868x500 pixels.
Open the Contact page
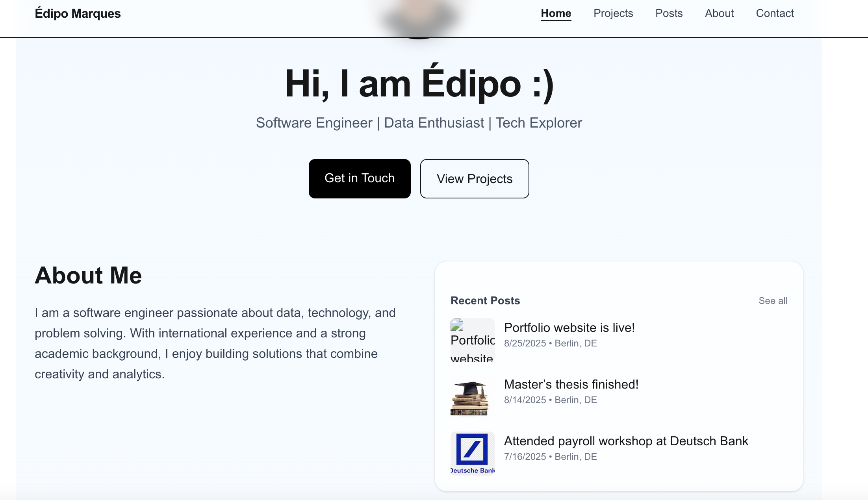[775, 13]
